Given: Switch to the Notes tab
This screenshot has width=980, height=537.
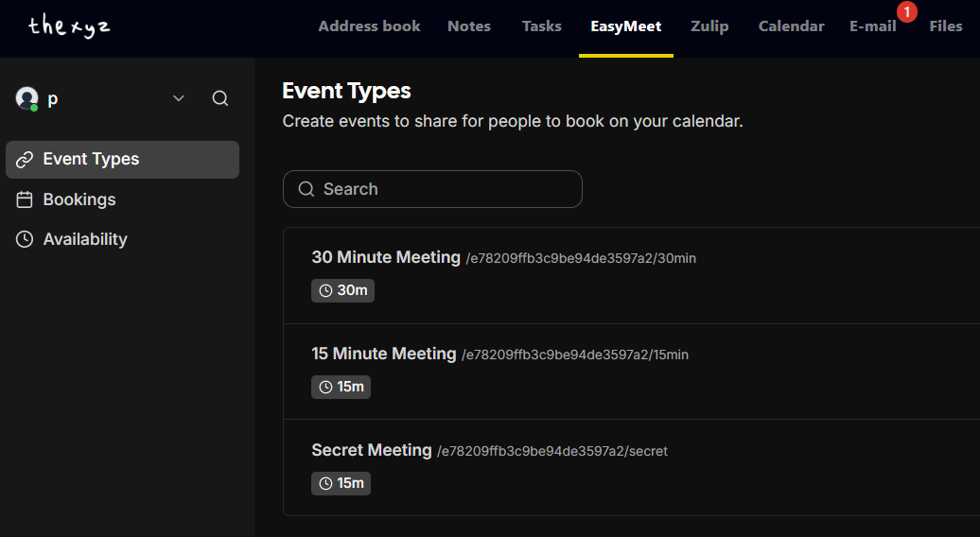Looking at the screenshot, I should [x=469, y=26].
